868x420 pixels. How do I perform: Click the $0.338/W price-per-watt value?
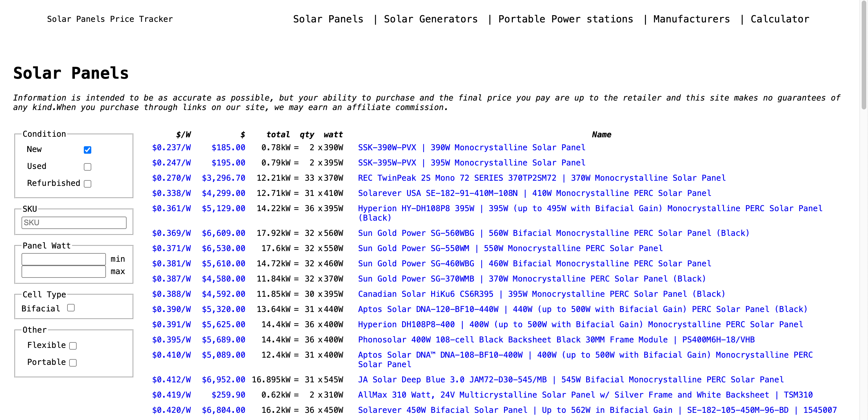click(172, 193)
